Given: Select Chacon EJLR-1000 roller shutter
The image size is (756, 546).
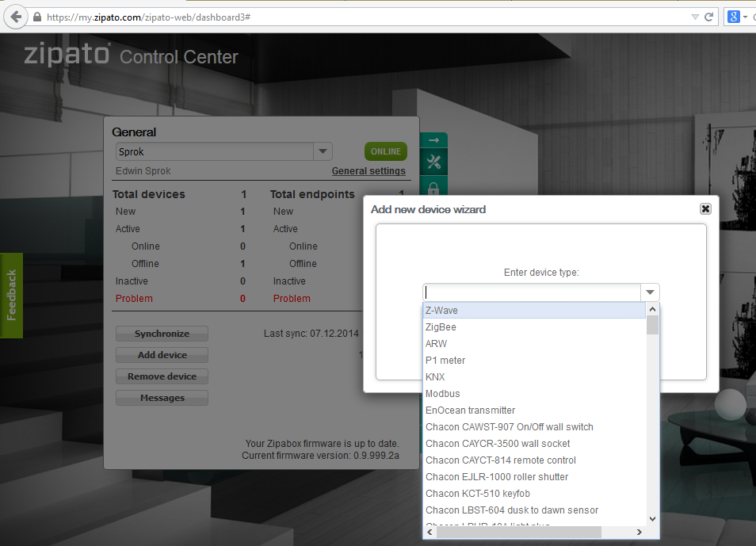Looking at the screenshot, I should [x=534, y=477].
